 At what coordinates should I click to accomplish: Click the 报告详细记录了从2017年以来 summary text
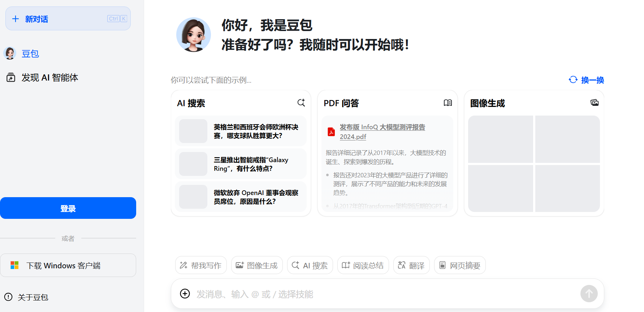point(386,157)
